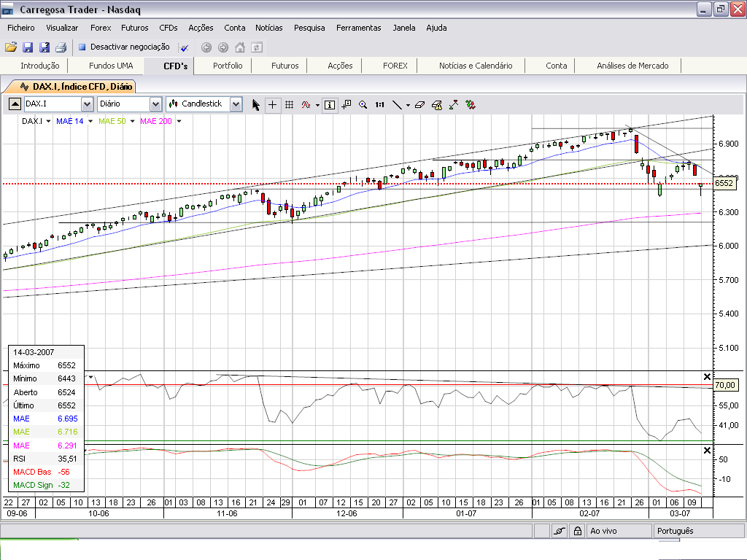The image size is (747, 560).
Task: Click the 6552 current price label
Action: point(724,183)
